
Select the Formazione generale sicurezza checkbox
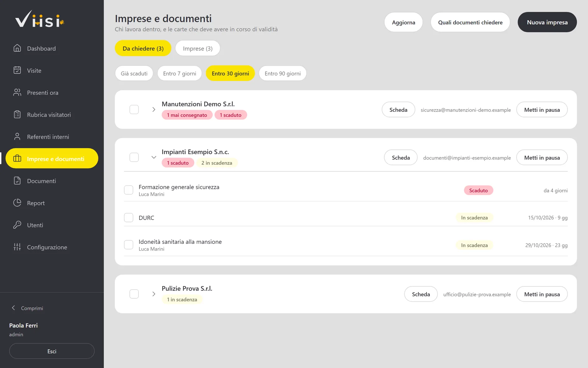(x=128, y=190)
